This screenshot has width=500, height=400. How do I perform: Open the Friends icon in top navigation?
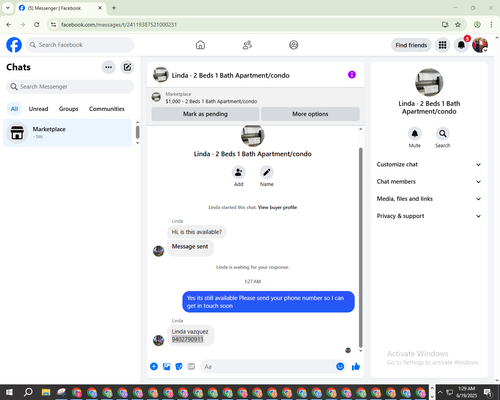click(247, 45)
